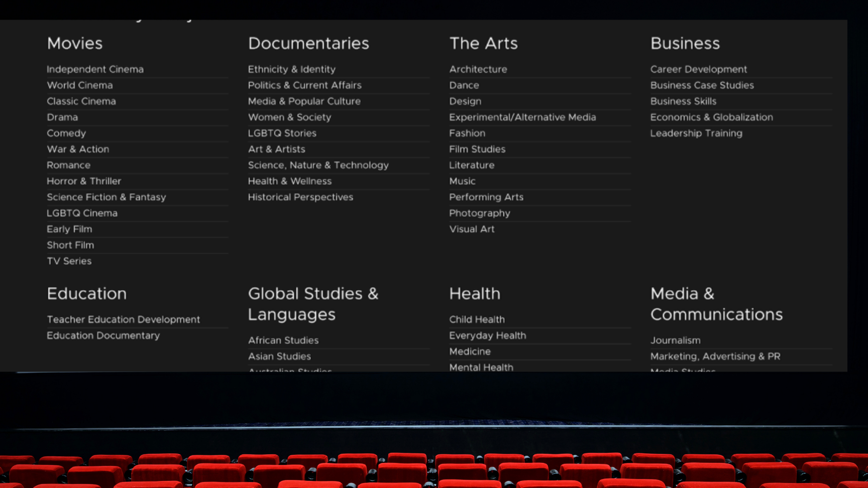Click the Education section heading
This screenshot has height=488, width=868.
[86, 294]
